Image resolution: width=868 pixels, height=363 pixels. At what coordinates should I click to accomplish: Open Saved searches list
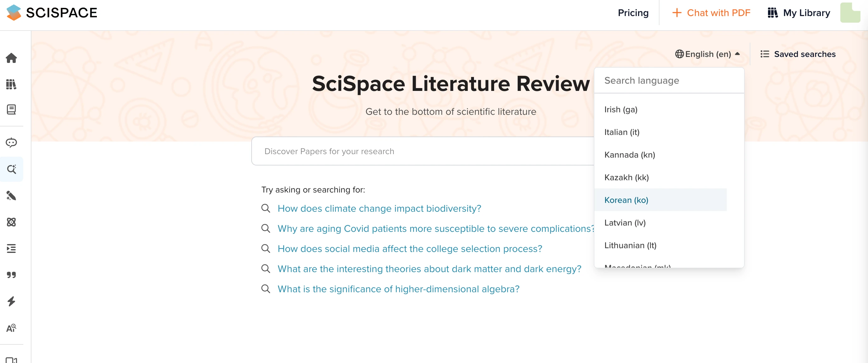click(x=798, y=54)
